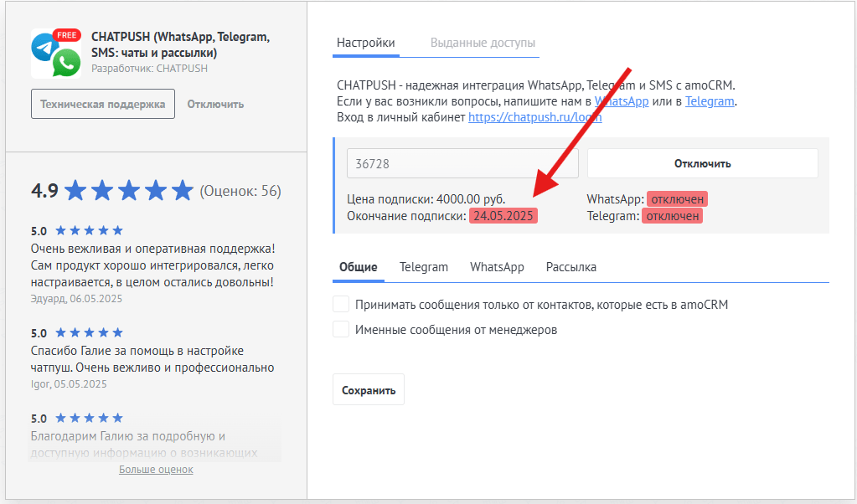Expand reviews via Больше оценок link
The height and width of the screenshot is (504, 857).
tap(156, 469)
